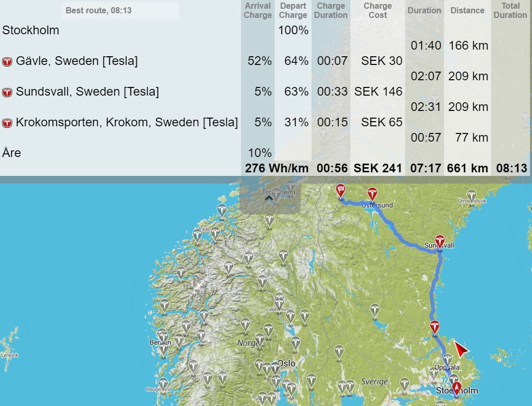Open the 'Krokomsporten, Krokom, Sweden [Tesla]' stop
Screen dimensions: 532x406
[127, 122]
